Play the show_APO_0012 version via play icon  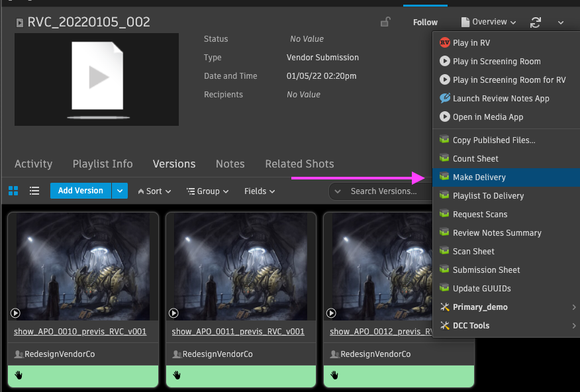(331, 313)
